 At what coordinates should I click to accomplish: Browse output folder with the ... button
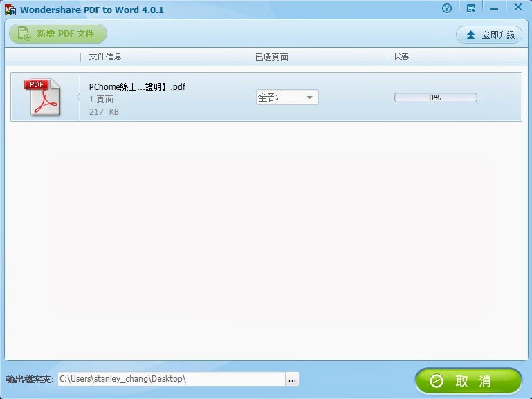(292, 379)
